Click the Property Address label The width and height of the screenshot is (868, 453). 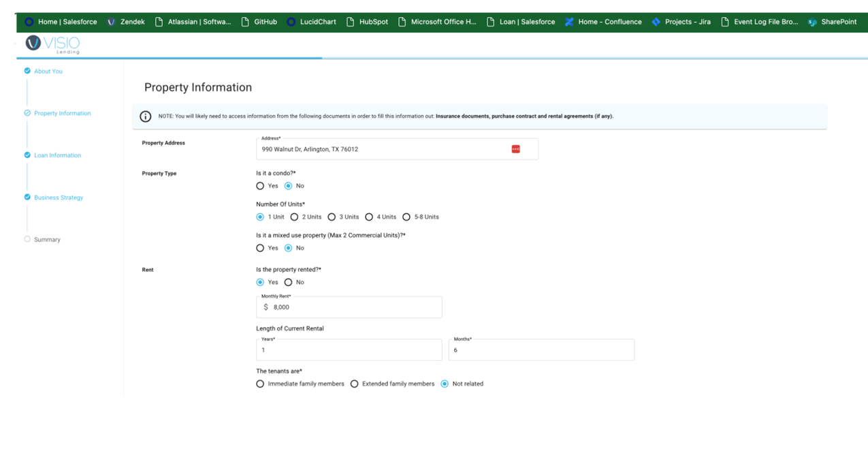click(163, 143)
